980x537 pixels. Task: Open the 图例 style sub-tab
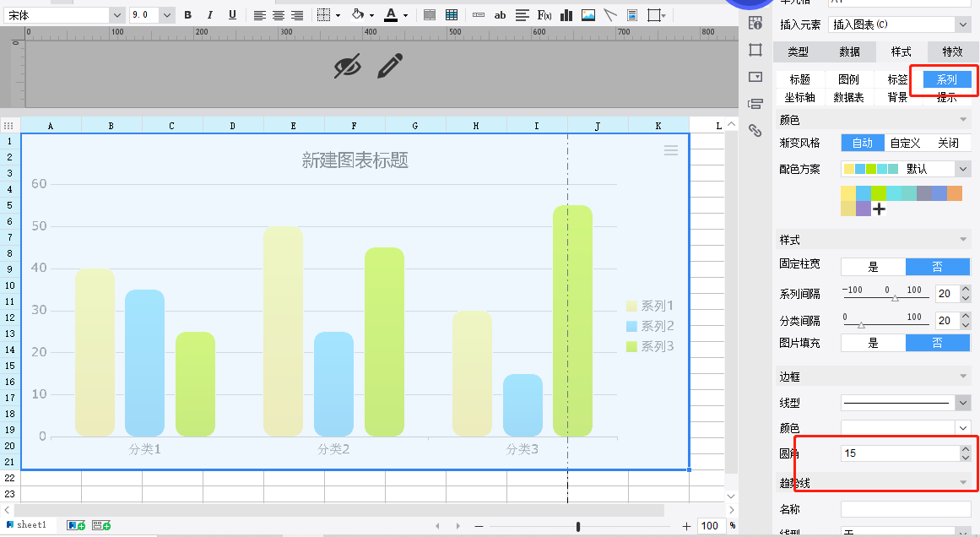[849, 79]
